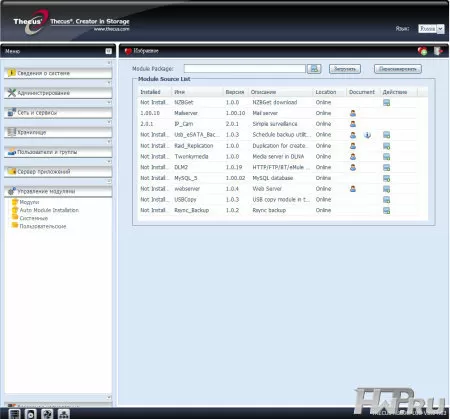Open document icon for DLM2 row
Viewport: 450px width, 419px height.
coord(353,167)
